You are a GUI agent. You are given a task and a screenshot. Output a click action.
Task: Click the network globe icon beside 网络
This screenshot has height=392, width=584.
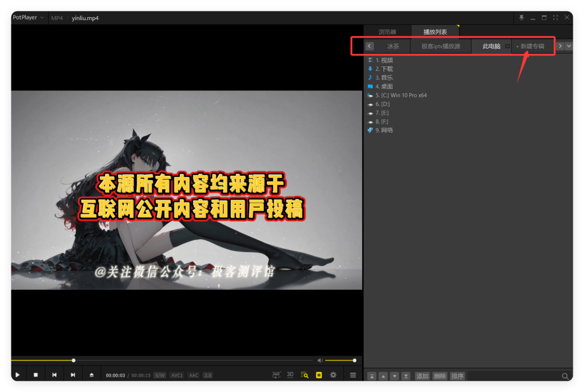pos(370,130)
